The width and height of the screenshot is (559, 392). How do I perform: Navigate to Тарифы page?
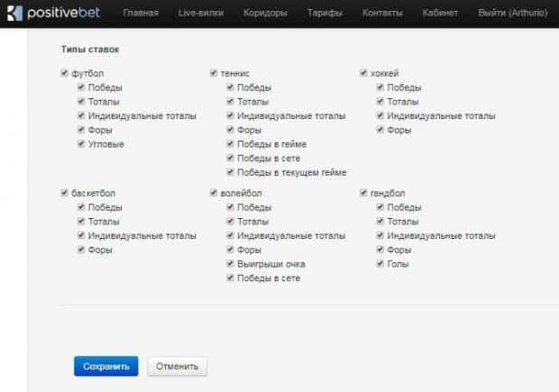pyautogui.click(x=325, y=14)
